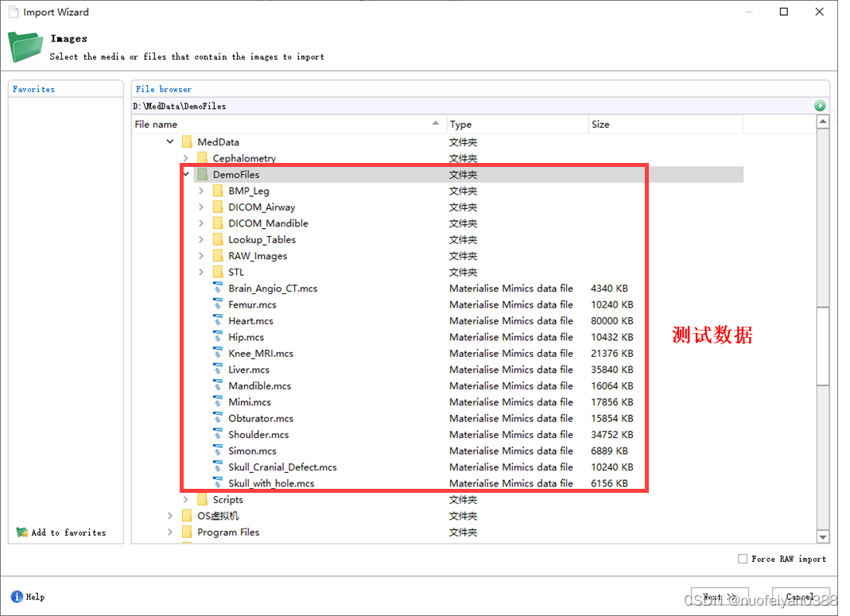
Task: Click the MedData folder icon
Action: (x=187, y=142)
